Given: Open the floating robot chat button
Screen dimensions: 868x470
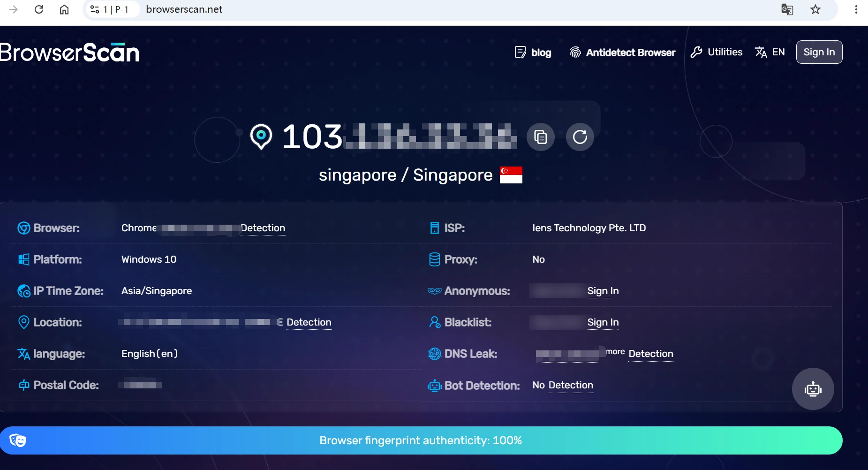Looking at the screenshot, I should (x=813, y=389).
